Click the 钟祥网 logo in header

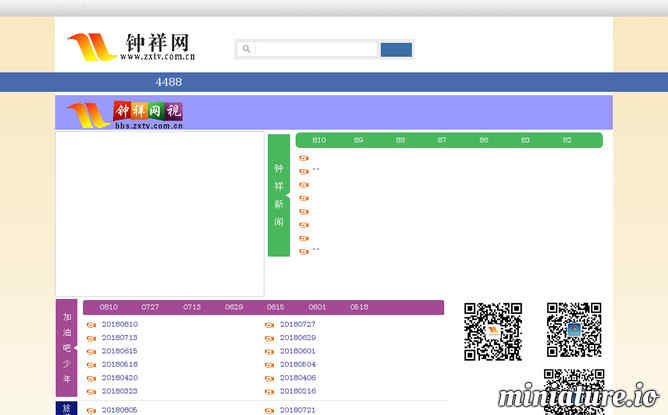[x=130, y=46]
